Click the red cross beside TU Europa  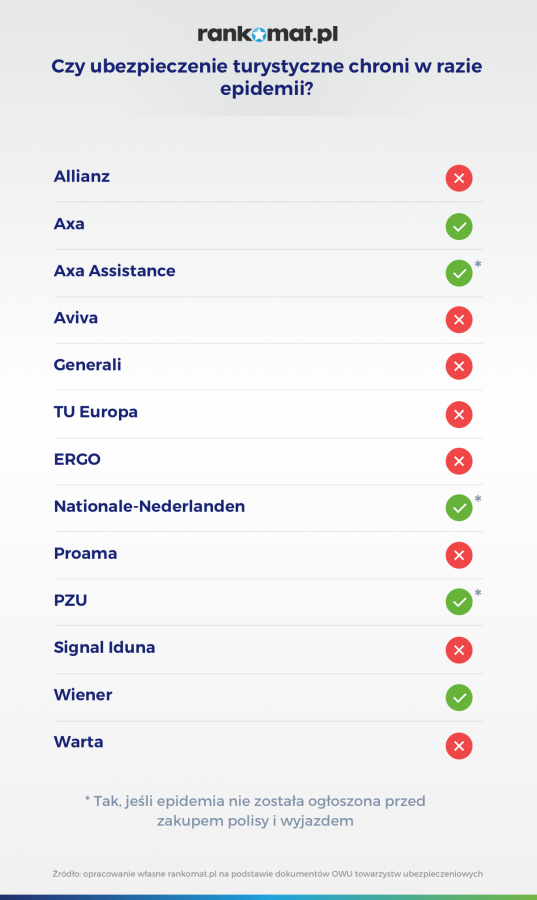459,414
